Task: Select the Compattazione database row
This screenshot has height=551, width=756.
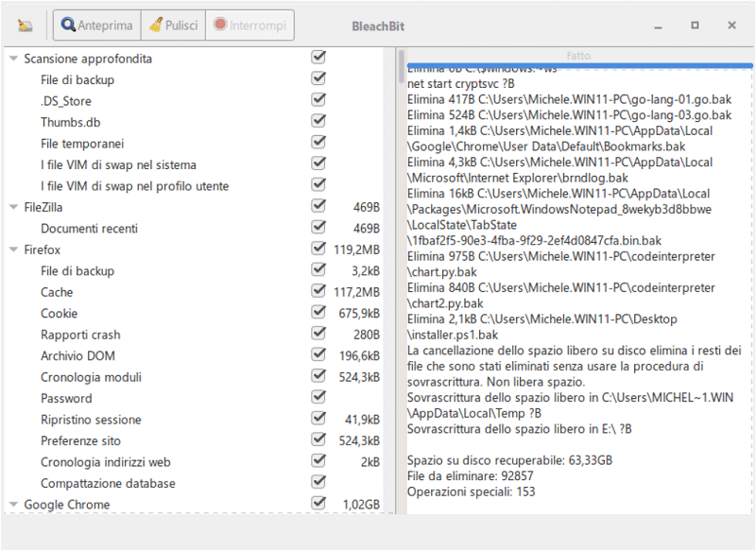Action: tap(194, 483)
